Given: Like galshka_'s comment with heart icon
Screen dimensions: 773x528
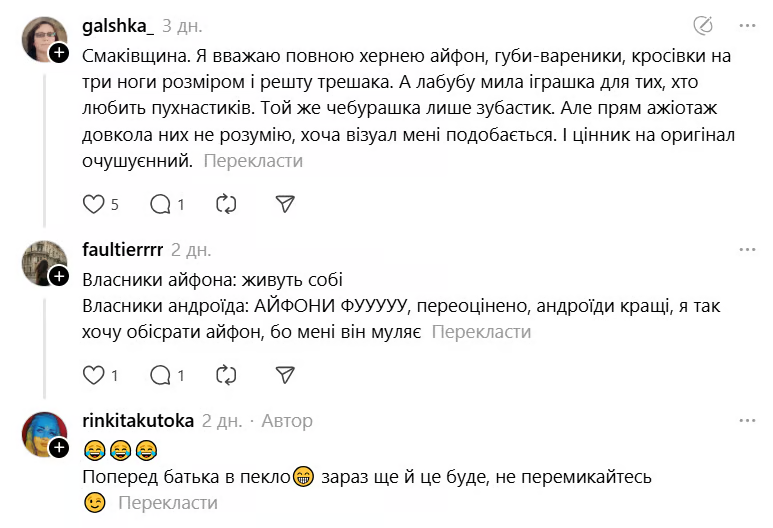Looking at the screenshot, I should (93, 204).
